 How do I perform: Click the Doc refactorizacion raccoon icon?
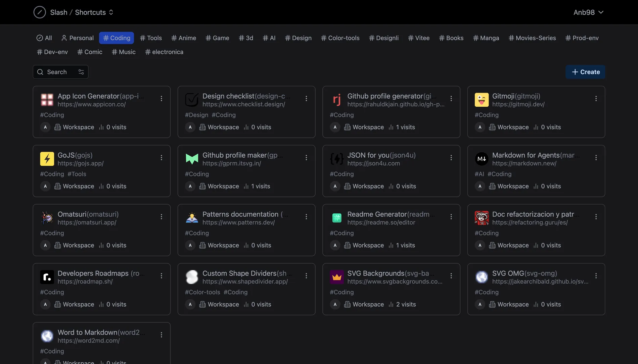click(482, 218)
